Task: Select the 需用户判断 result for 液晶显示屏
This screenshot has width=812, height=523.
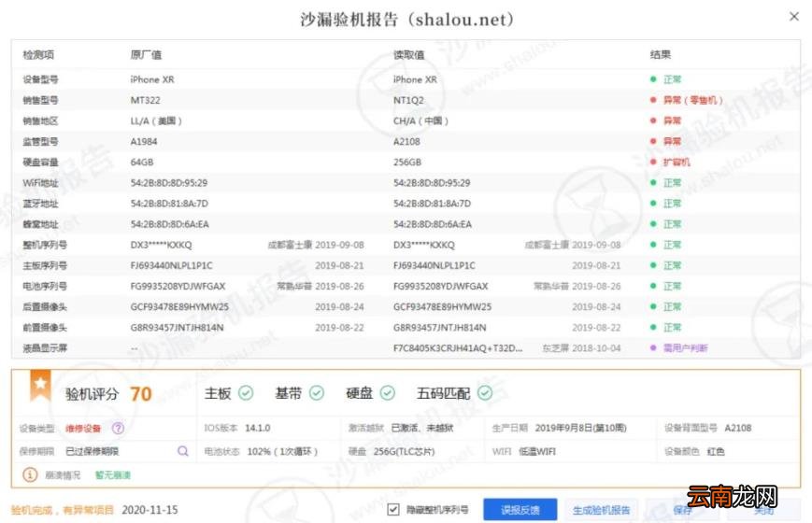Action: pos(685,348)
